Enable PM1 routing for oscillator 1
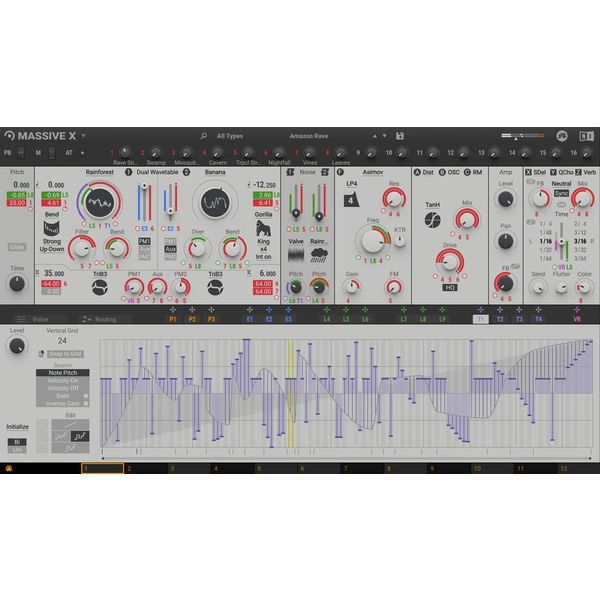 [144, 241]
